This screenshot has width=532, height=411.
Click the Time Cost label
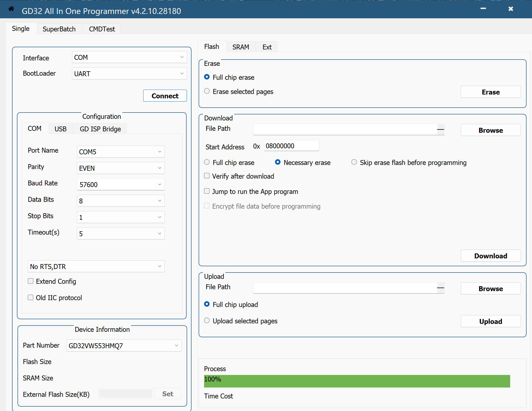(219, 396)
